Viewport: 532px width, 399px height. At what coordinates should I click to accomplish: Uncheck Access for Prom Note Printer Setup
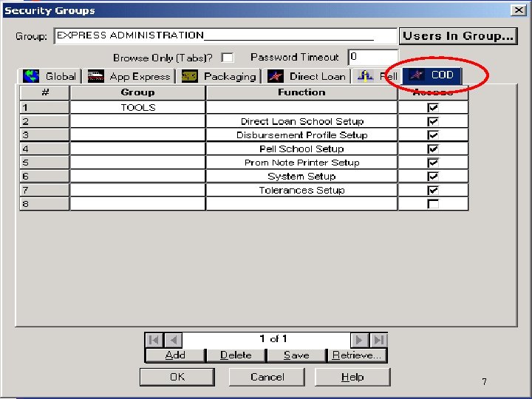pyautogui.click(x=433, y=163)
